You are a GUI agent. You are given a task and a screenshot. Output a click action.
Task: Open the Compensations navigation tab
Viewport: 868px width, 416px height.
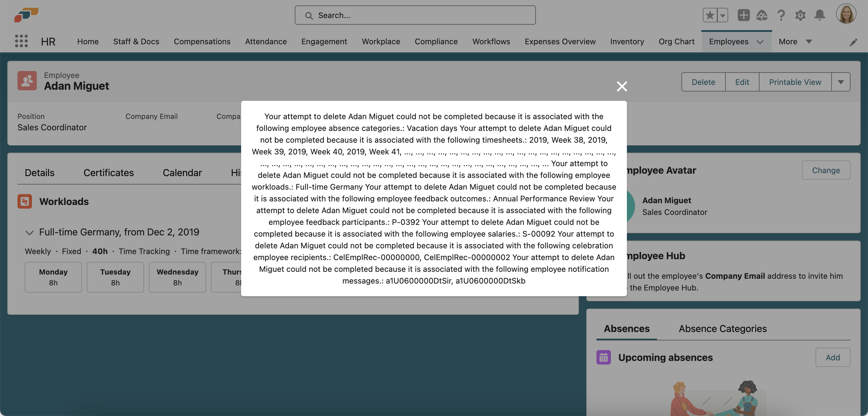click(202, 42)
